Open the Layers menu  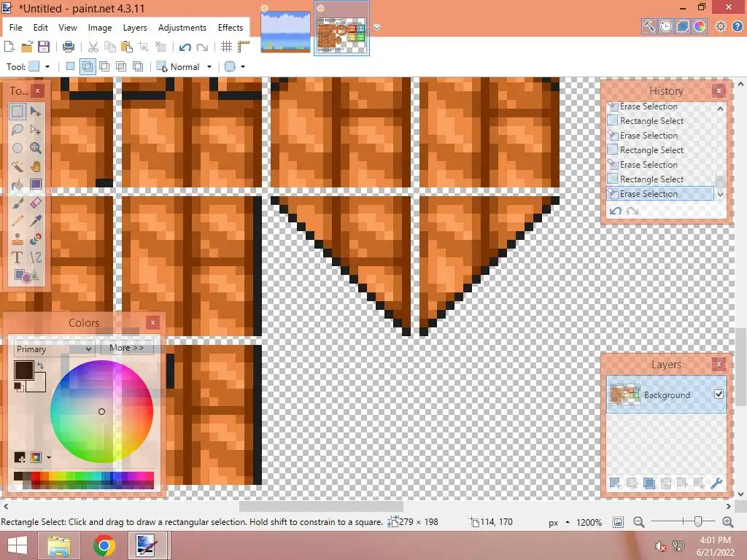135,28
